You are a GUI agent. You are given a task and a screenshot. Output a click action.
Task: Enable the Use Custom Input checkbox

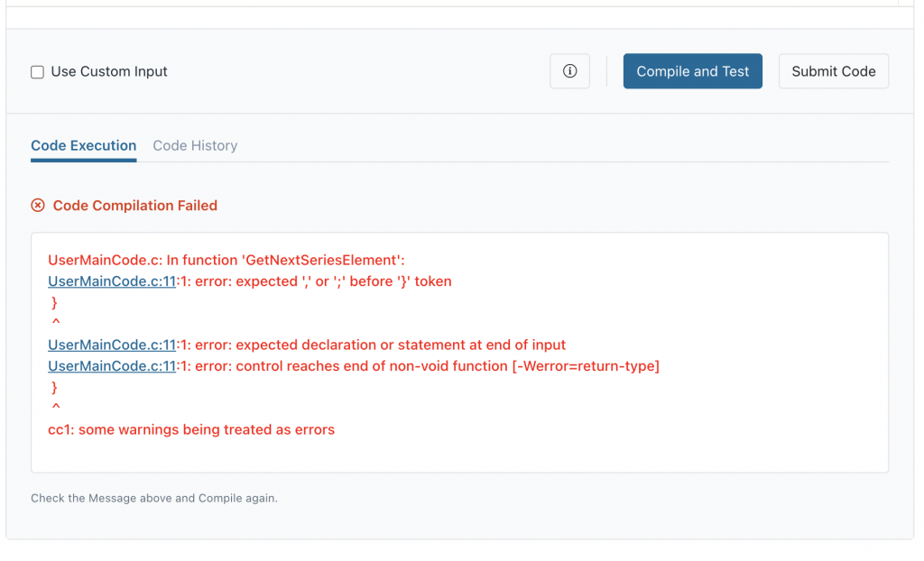pos(35,71)
